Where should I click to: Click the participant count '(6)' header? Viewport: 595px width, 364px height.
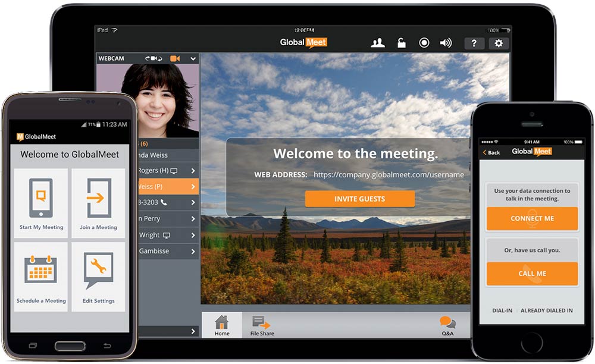pyautogui.click(x=144, y=144)
